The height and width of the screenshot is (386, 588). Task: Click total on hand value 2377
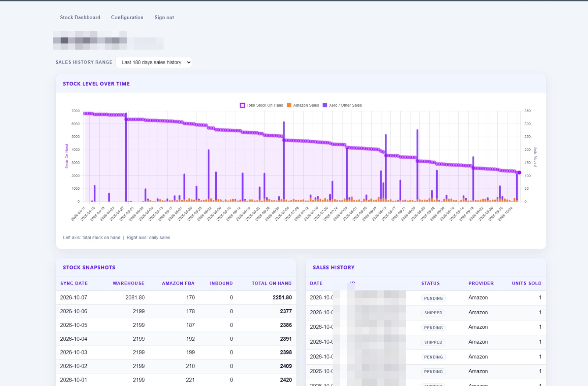tap(286, 311)
